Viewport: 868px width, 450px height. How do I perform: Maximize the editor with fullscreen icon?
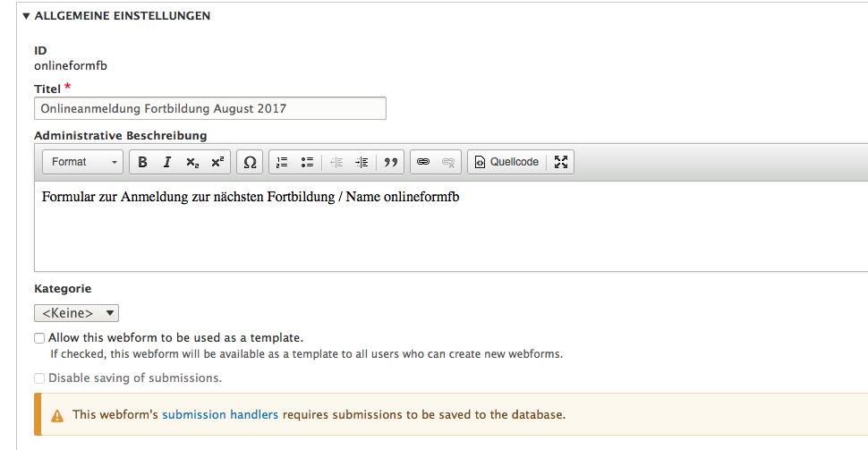pyautogui.click(x=561, y=162)
